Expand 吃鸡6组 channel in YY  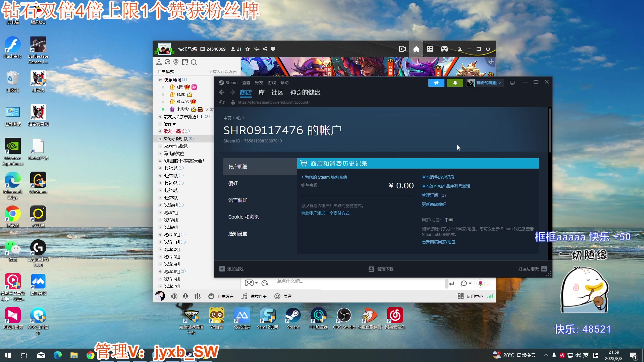click(x=160, y=205)
